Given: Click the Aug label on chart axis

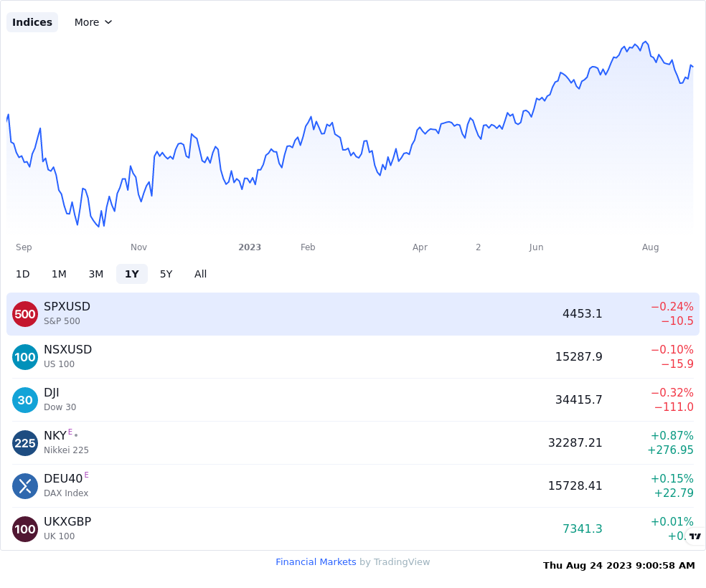Looking at the screenshot, I should pos(651,247).
